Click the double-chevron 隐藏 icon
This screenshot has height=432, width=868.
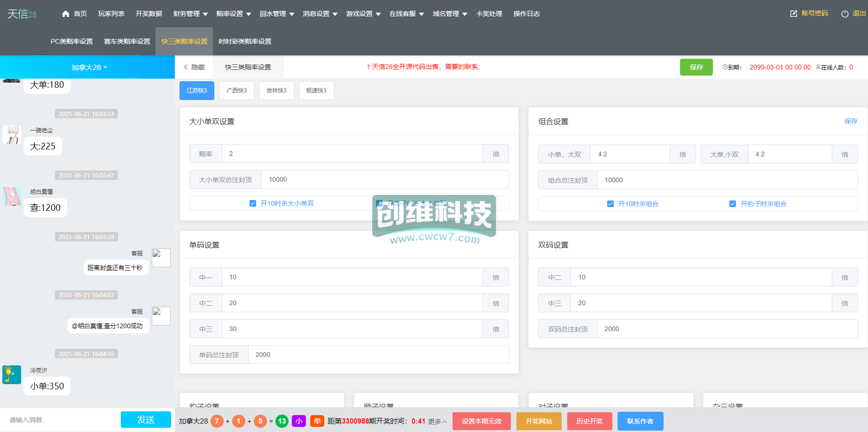click(186, 67)
